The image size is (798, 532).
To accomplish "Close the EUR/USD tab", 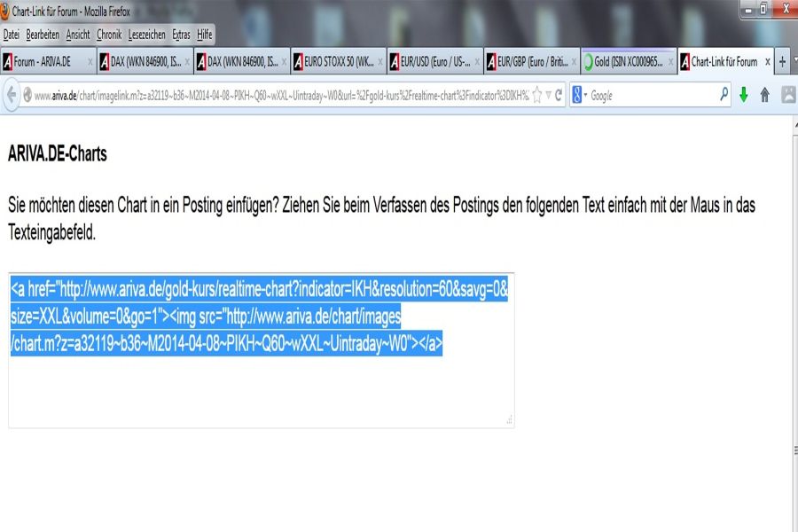I will (x=477, y=62).
